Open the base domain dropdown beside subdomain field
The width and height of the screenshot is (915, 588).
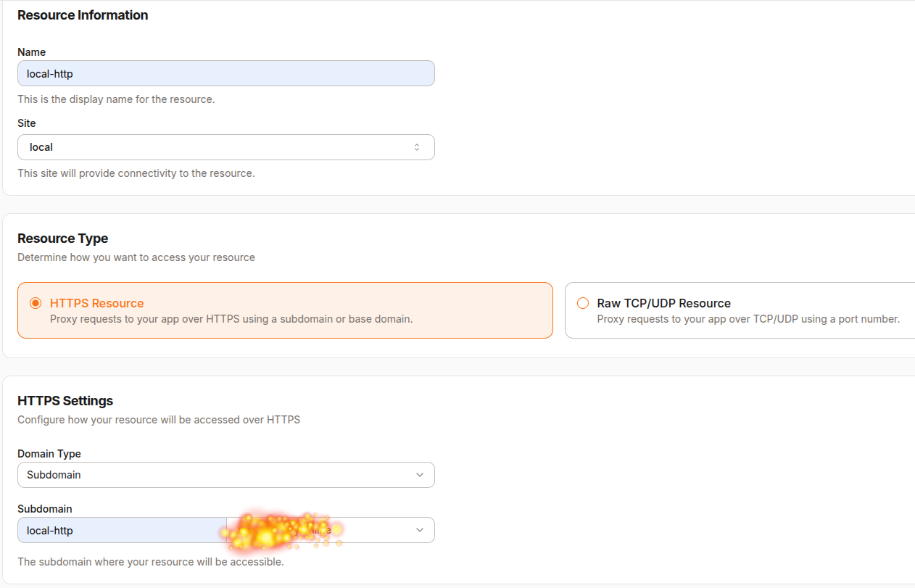331,530
